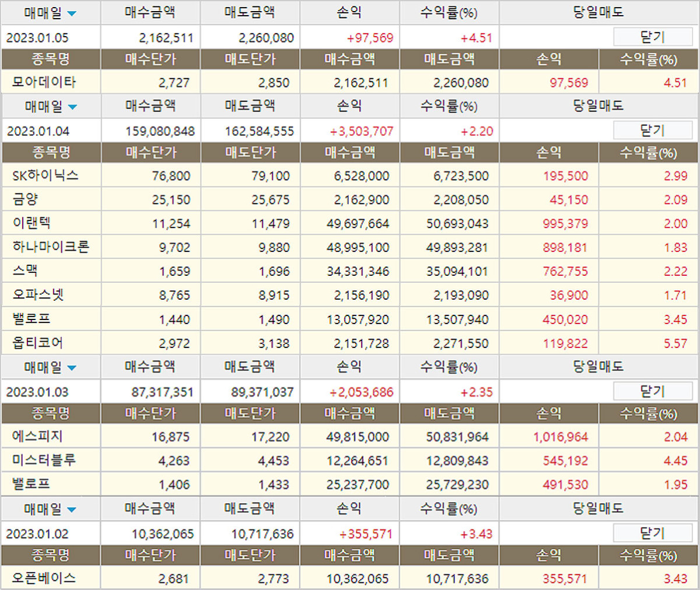Click the +3,503,707 profit total
The width and height of the screenshot is (700, 590).
click(x=362, y=131)
